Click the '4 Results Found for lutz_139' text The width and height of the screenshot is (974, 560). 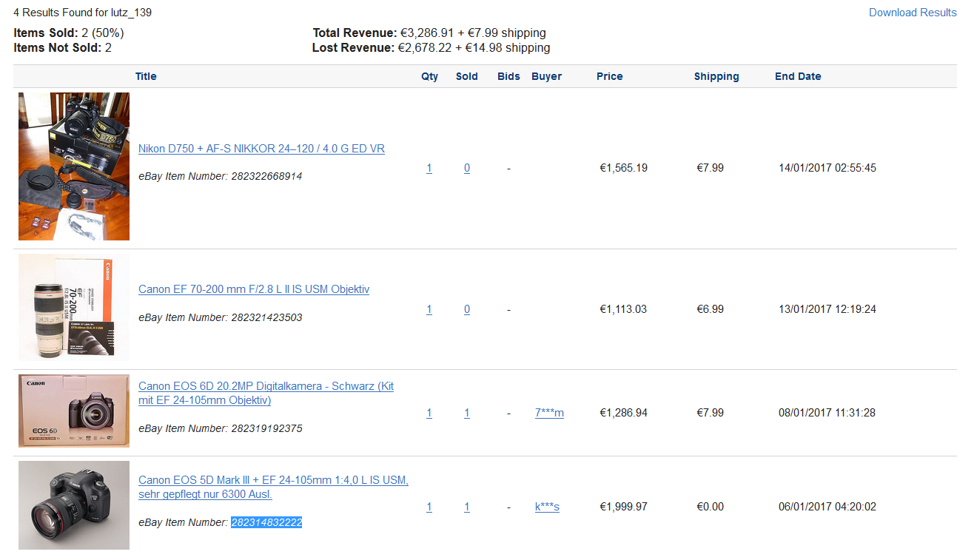(83, 13)
